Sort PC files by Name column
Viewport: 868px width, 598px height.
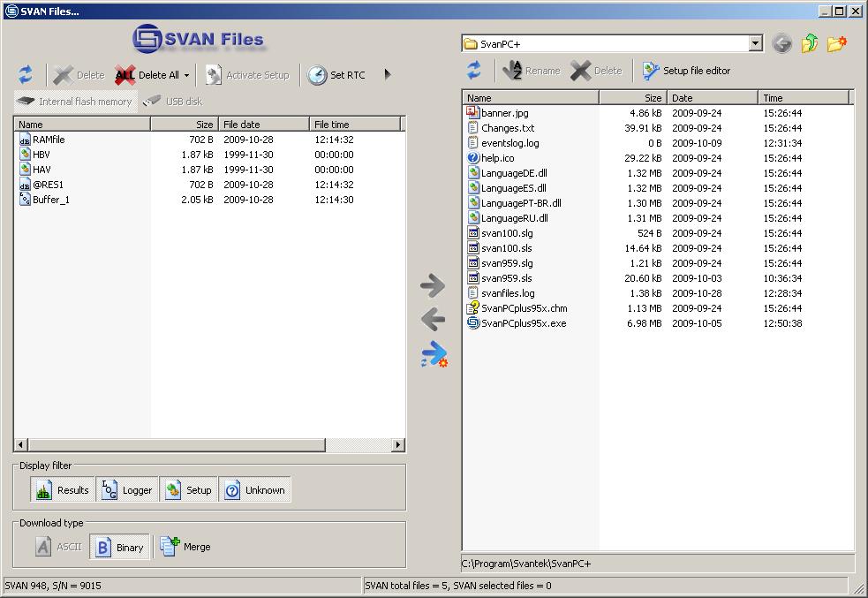tap(531, 97)
